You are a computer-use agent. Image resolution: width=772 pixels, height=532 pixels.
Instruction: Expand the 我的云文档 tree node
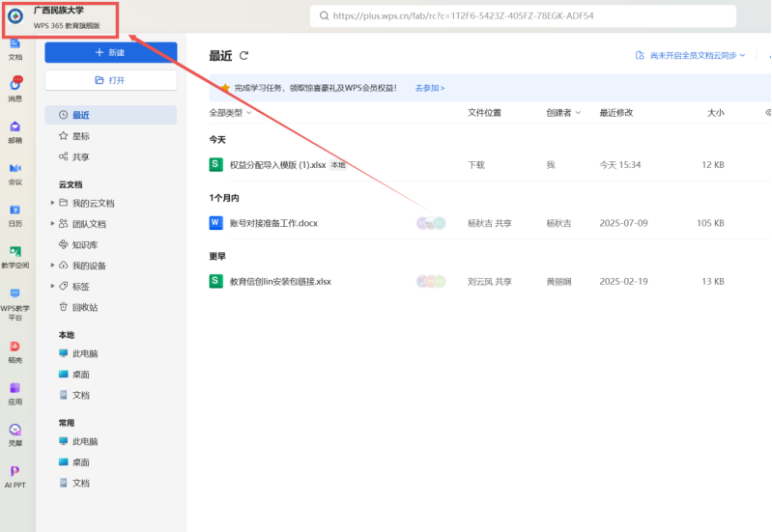point(52,204)
